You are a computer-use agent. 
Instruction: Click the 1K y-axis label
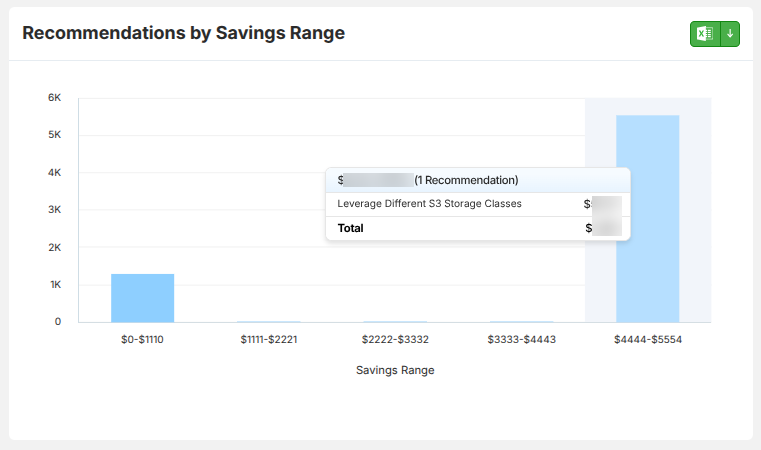(55, 284)
